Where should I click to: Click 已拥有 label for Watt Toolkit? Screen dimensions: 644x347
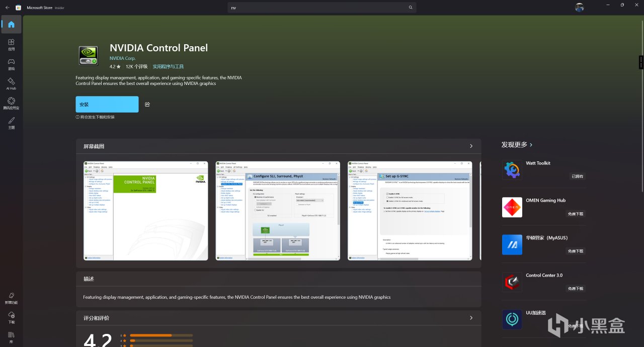(578, 177)
